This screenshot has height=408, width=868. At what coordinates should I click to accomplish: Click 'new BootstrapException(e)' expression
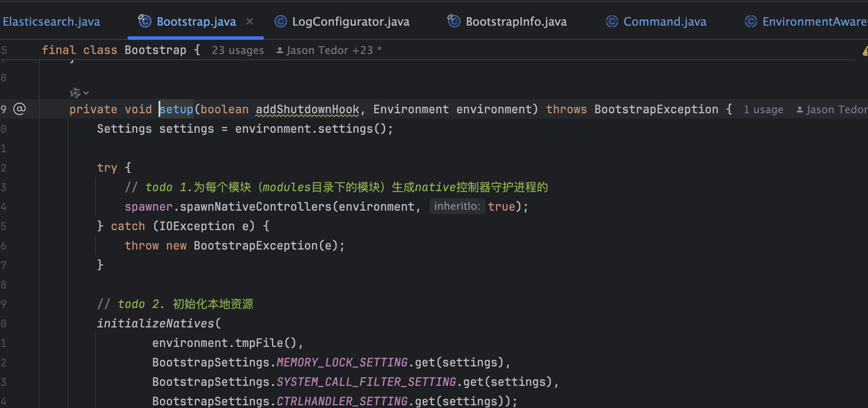click(x=252, y=246)
